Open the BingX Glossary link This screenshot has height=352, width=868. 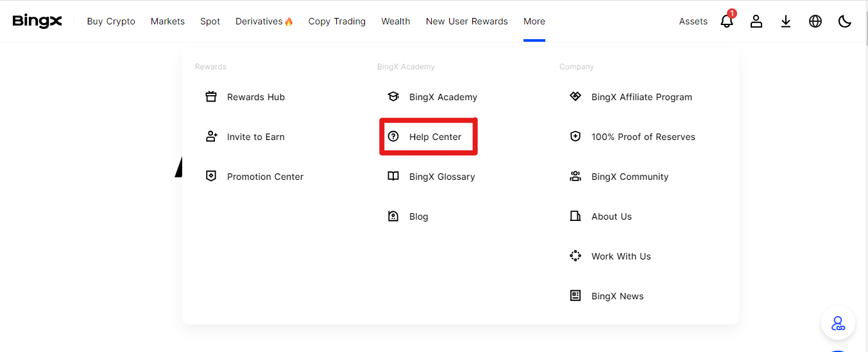pyautogui.click(x=442, y=177)
